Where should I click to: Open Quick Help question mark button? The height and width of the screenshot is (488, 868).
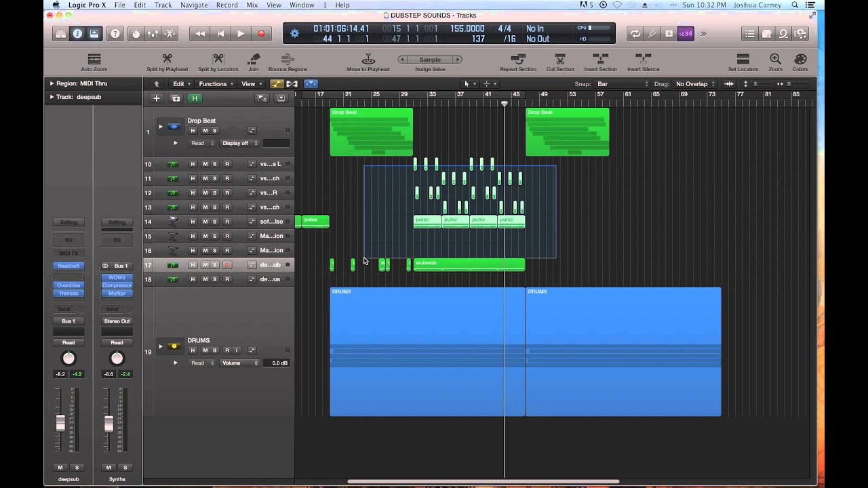[x=115, y=33]
